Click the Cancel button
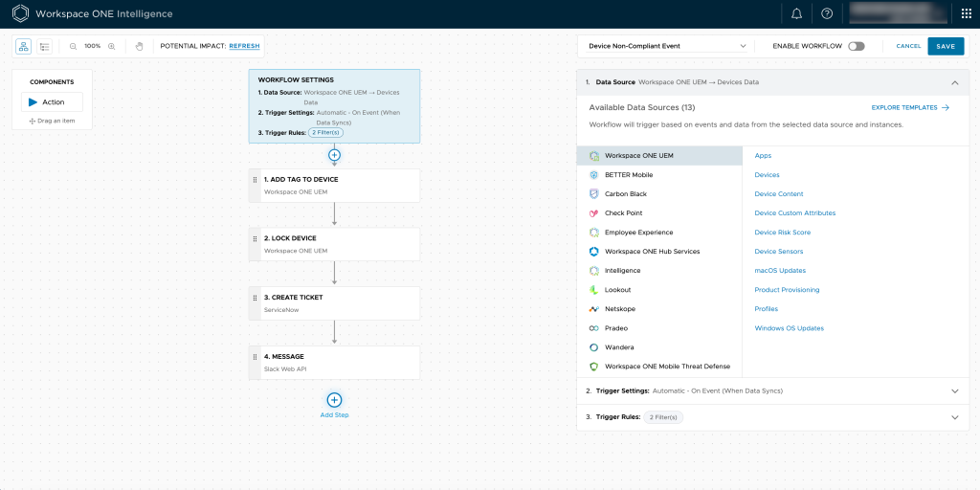This screenshot has width=980, height=490. pyautogui.click(x=908, y=46)
